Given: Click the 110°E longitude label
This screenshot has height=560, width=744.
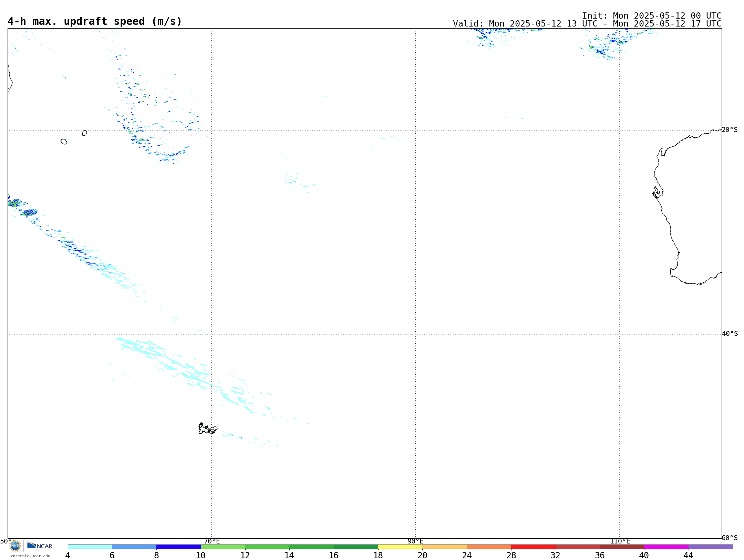Looking at the screenshot, I should click(x=620, y=541).
